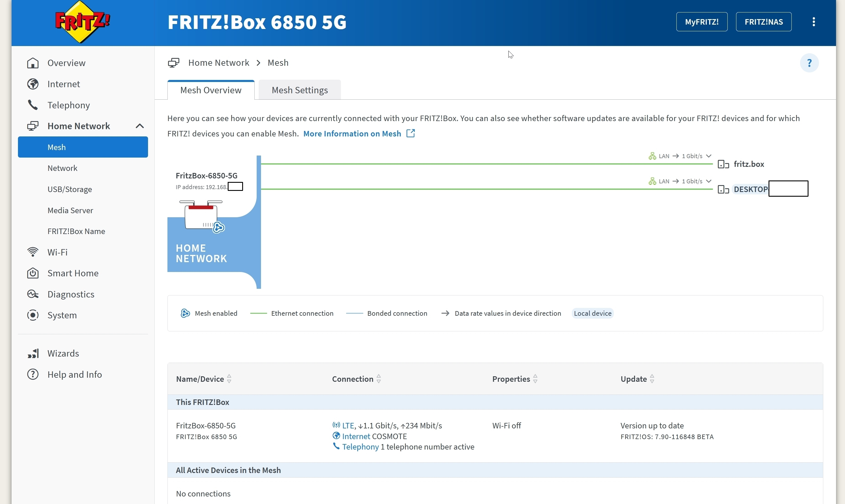845x504 pixels.
Task: Click the System gear icon
Action: (33, 315)
